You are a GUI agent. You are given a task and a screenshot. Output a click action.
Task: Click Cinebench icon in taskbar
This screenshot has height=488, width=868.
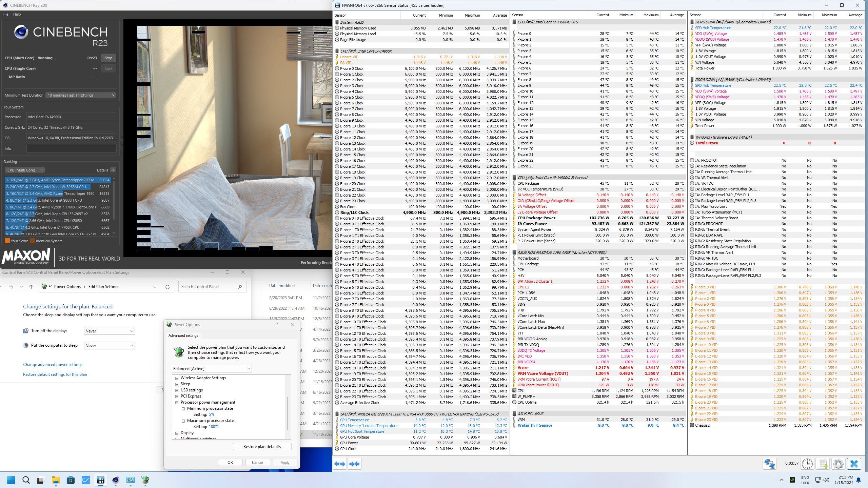point(116,480)
